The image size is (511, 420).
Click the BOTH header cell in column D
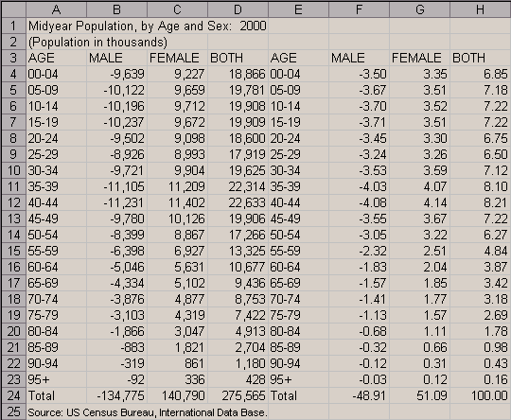coord(238,58)
